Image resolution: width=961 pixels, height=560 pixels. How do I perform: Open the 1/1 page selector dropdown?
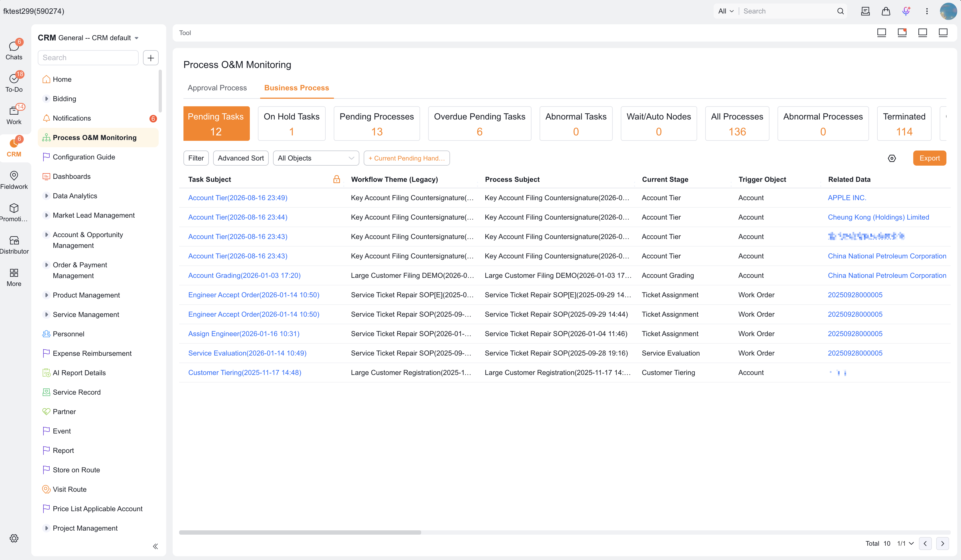(905, 543)
